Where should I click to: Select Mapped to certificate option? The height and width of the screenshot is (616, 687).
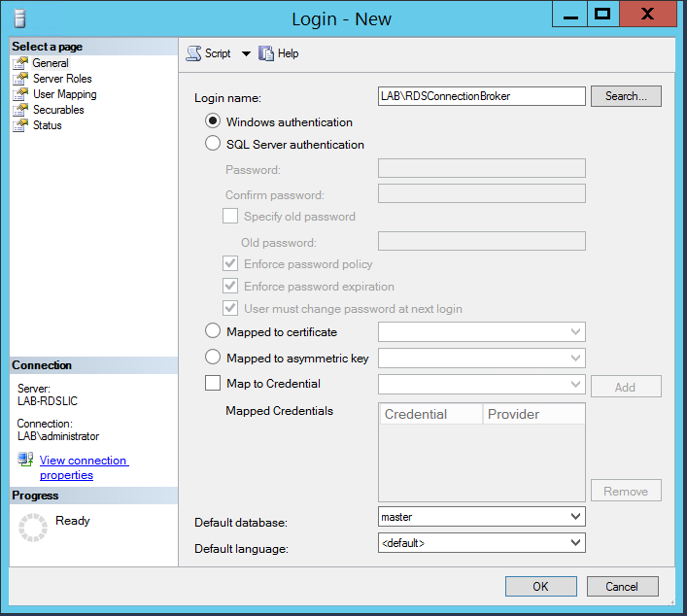[x=213, y=331]
